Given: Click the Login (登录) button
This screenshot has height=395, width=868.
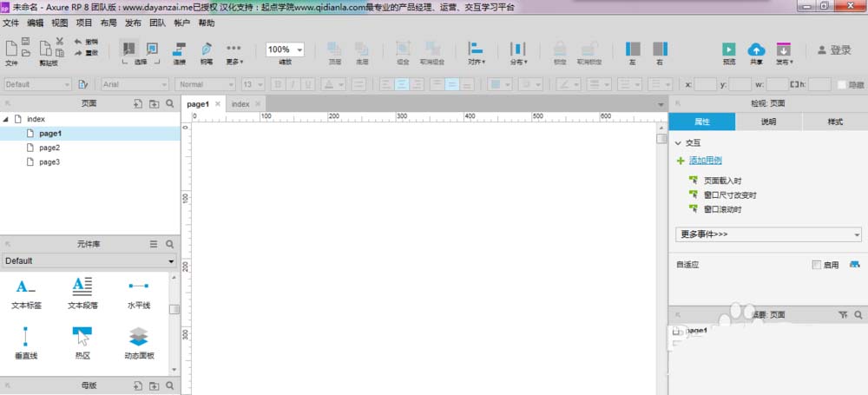Looking at the screenshot, I should point(834,49).
